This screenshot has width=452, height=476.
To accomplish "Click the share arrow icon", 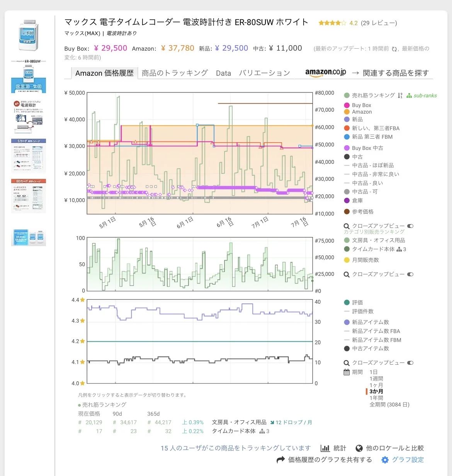I will click(x=281, y=460).
